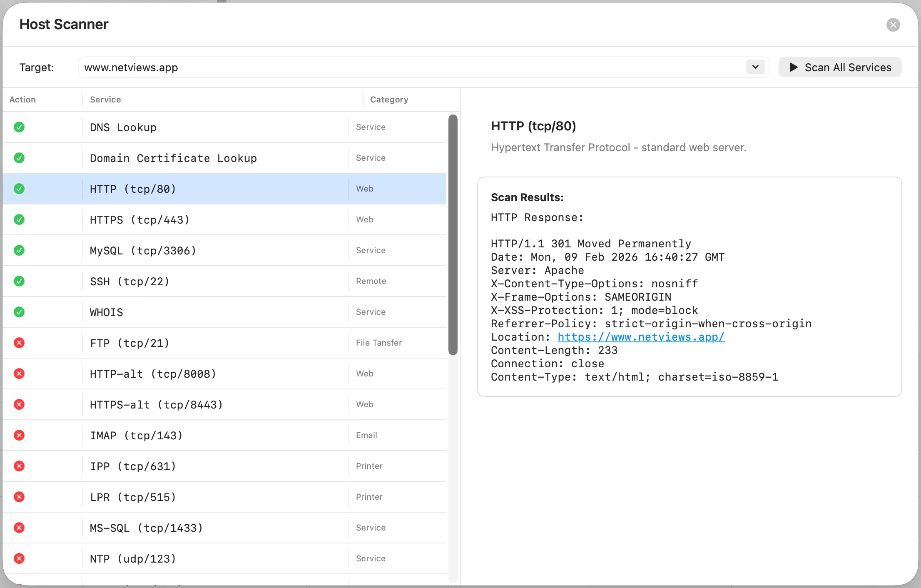Toggle the scan status for SSH (tcp/22)
The height and width of the screenshot is (588, 921).
pyautogui.click(x=19, y=281)
